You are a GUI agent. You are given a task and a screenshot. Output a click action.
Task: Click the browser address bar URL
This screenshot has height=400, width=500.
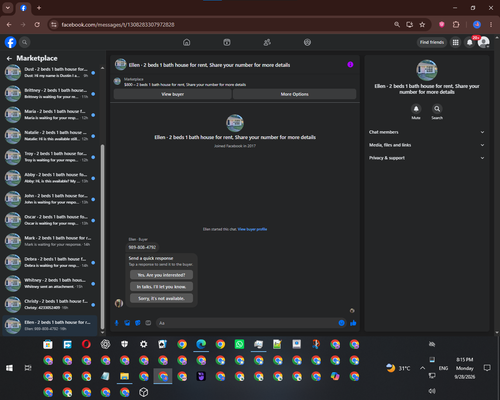[118, 25]
